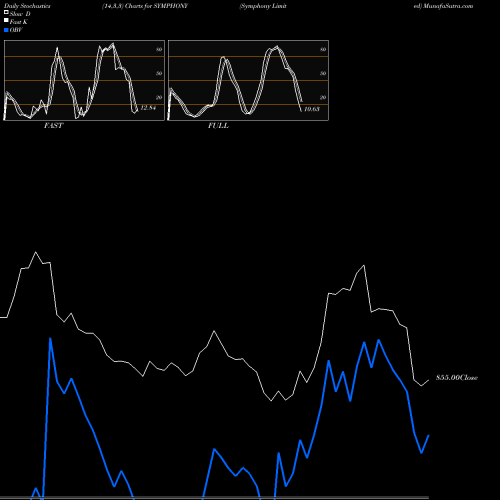This screenshot has width=500, height=500.
Task: Click the '(Symphony Limit' title text
Action: coord(263,6)
